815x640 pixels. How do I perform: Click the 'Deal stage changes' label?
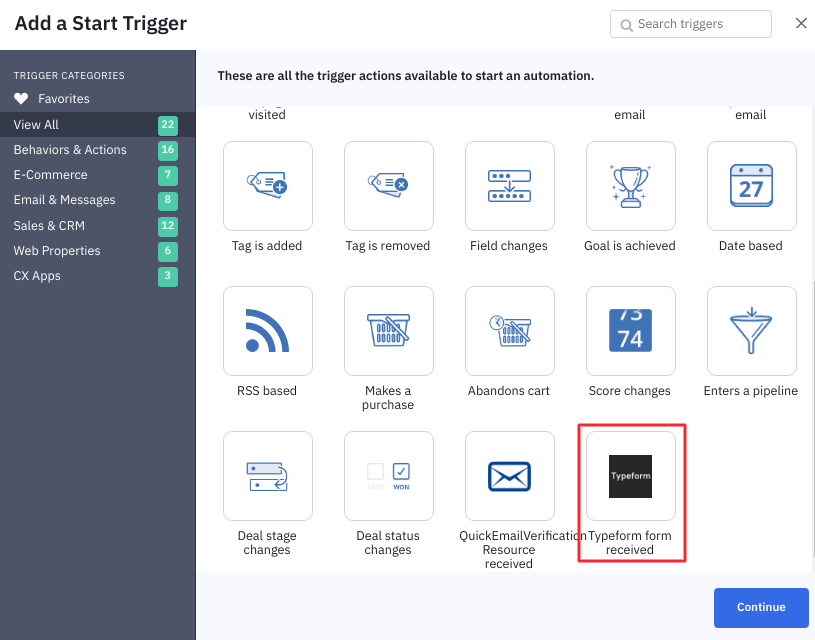[267, 543]
